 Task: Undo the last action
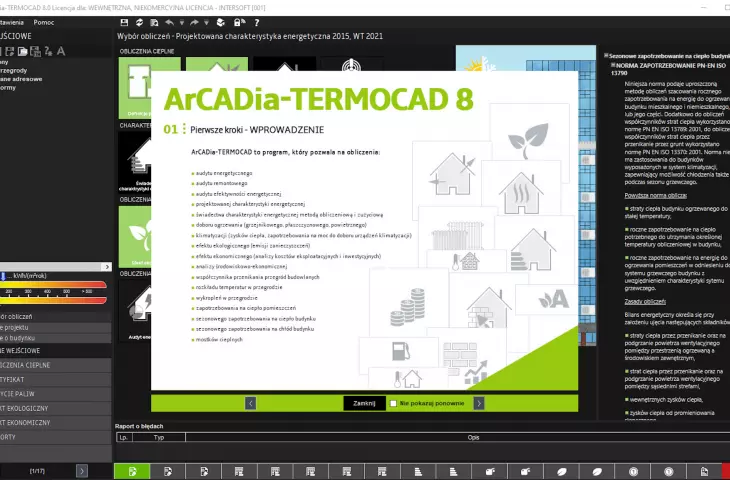[169, 22]
